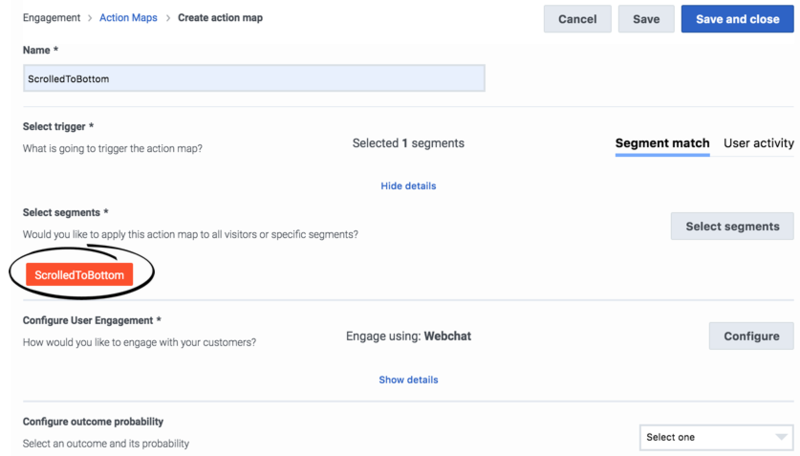Click the orange ScrolledToBottom segment tag
The width and height of the screenshot is (800, 456).
(x=80, y=275)
